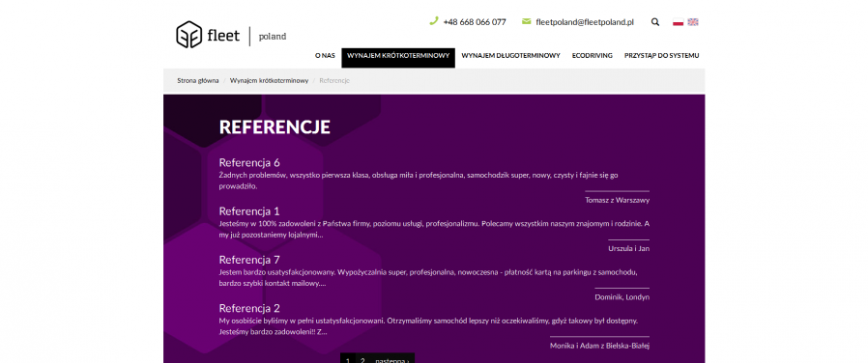Click the REFERENCJE page title
Screen dimensions: 868x363
click(x=275, y=127)
